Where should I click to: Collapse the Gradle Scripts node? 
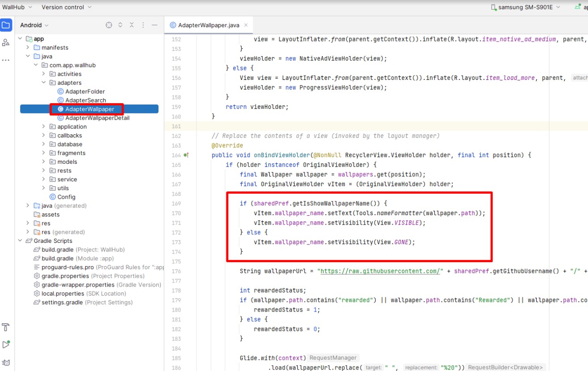[21, 241]
